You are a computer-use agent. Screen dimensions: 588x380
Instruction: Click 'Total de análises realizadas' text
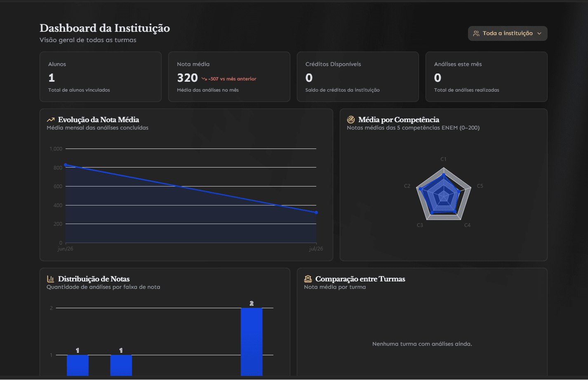pos(467,90)
